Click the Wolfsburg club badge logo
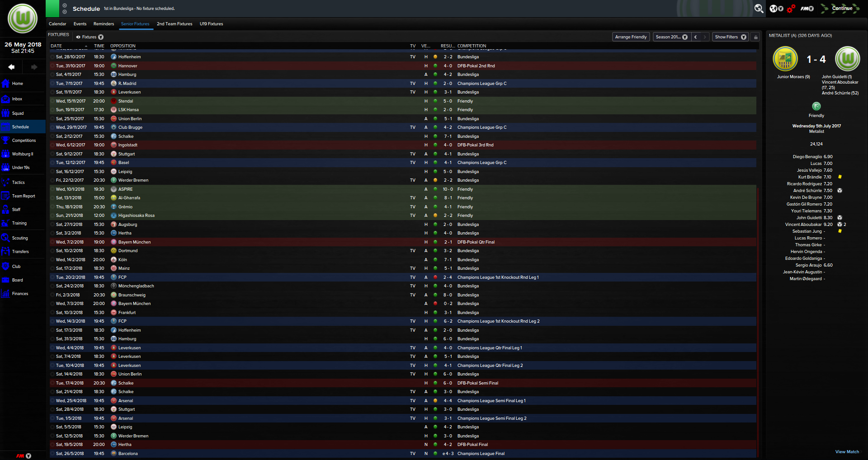 point(23,19)
